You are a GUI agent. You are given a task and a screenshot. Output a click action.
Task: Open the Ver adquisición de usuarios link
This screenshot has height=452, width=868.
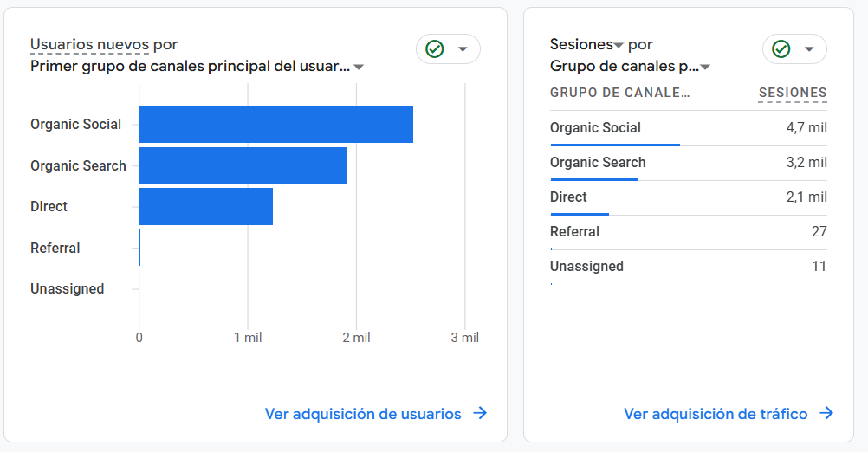[363, 414]
